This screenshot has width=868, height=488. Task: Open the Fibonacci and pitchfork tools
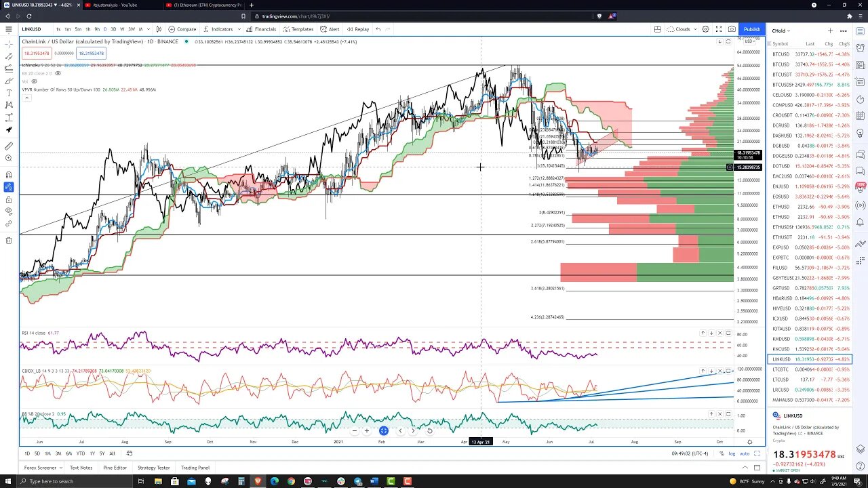(9, 68)
